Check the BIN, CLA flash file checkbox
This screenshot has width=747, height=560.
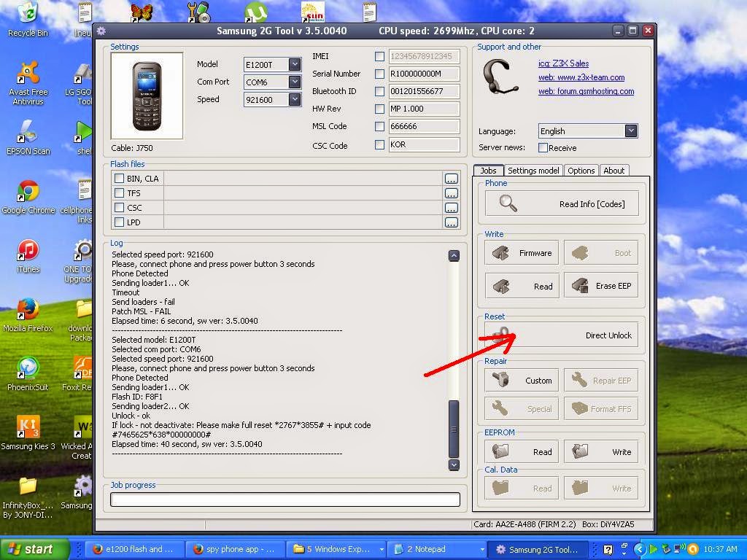coord(119,179)
